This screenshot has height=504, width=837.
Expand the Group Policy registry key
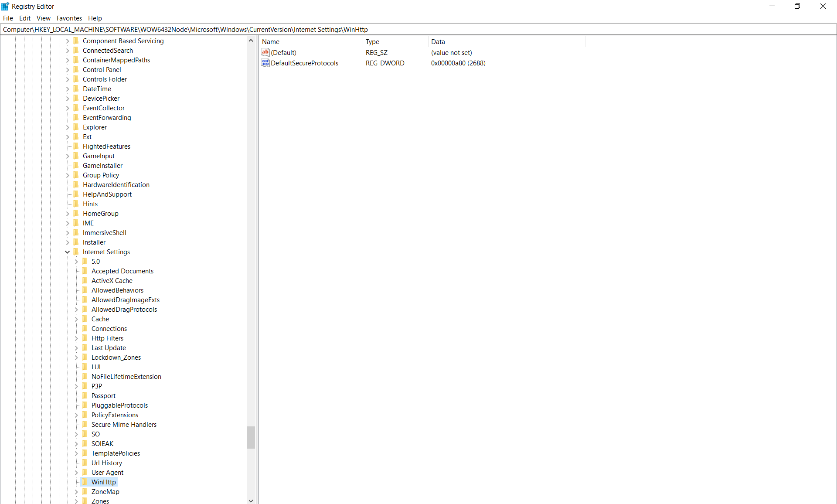point(68,175)
